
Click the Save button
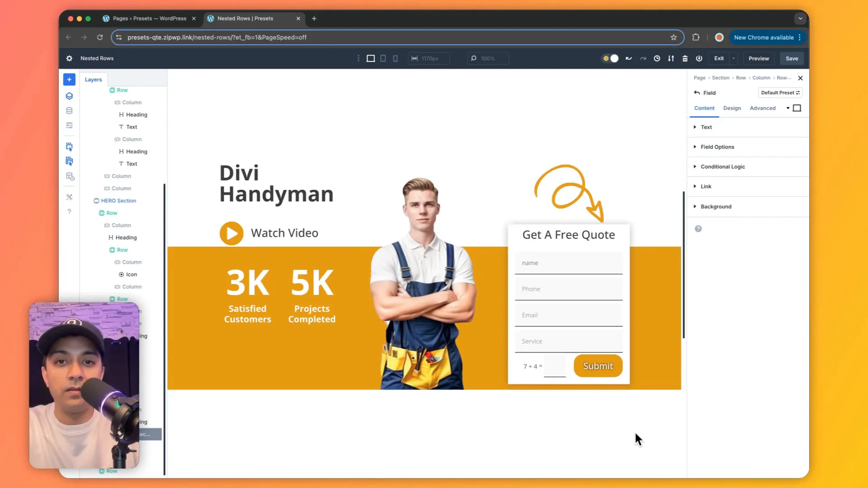point(792,58)
